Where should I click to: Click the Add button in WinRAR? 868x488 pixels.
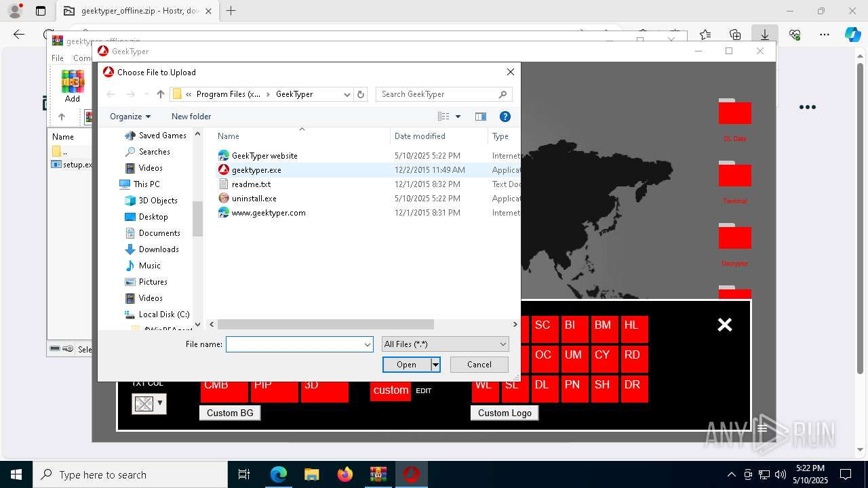tap(73, 87)
